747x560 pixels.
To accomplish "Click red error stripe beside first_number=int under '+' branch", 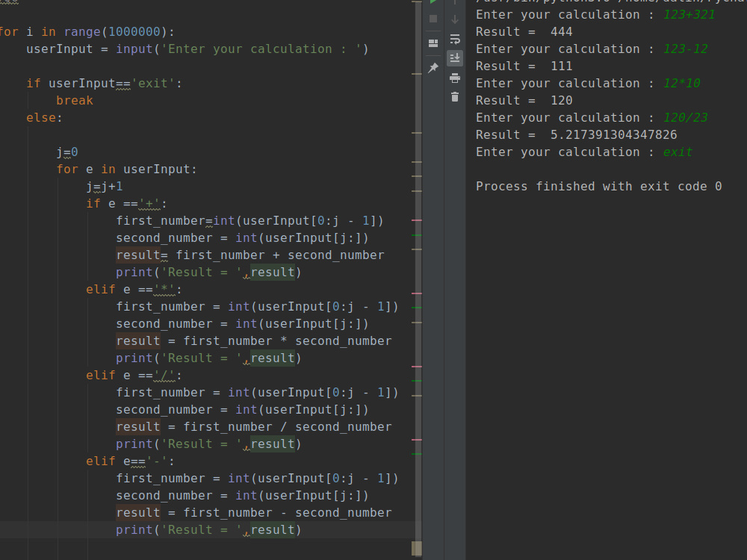I will 416,220.
